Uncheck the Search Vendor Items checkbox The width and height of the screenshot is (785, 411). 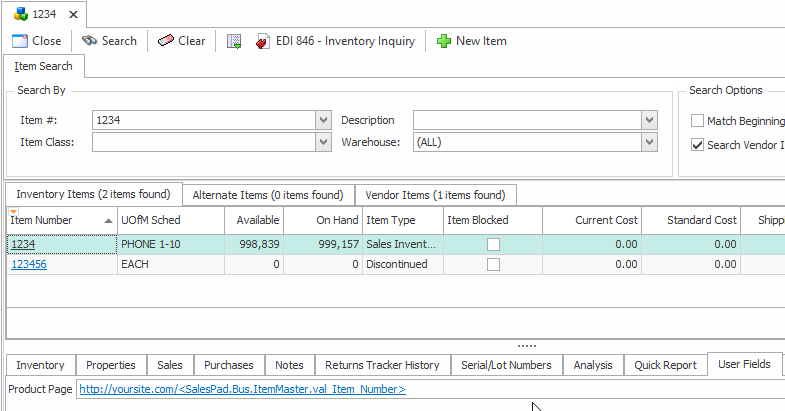(x=698, y=145)
